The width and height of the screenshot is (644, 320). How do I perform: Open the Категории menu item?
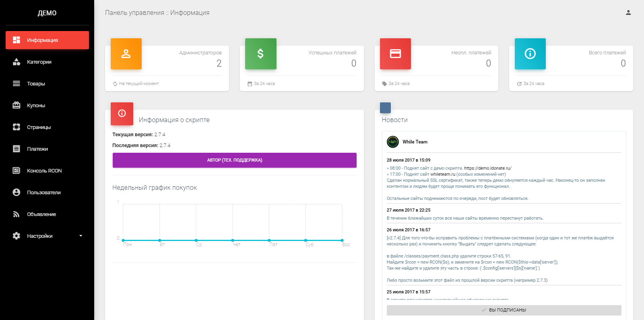[47, 62]
